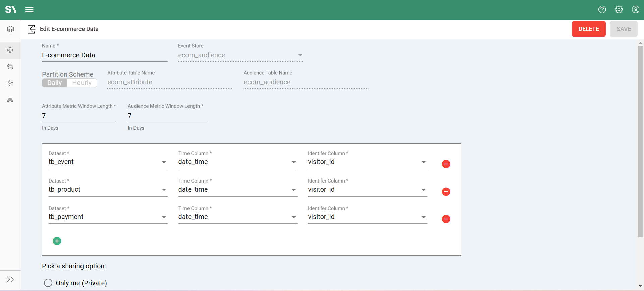Open settings gear in top bar
The height and width of the screenshot is (291, 644).
619,10
